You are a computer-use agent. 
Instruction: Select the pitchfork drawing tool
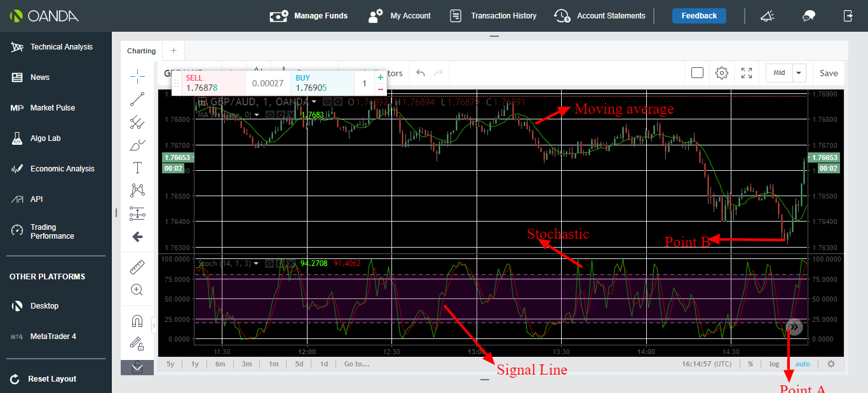[137, 122]
